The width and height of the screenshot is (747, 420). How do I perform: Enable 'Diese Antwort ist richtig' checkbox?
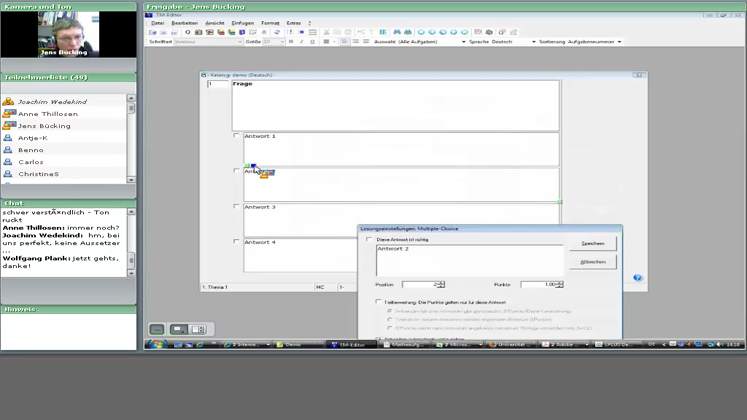point(370,240)
